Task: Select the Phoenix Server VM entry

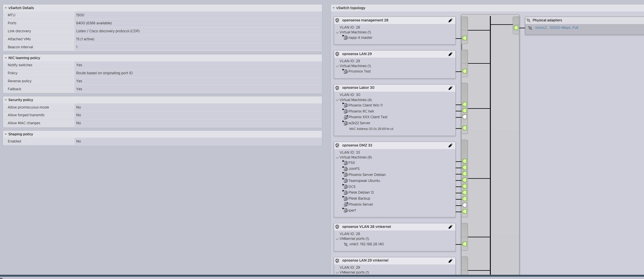Action: 361,204
